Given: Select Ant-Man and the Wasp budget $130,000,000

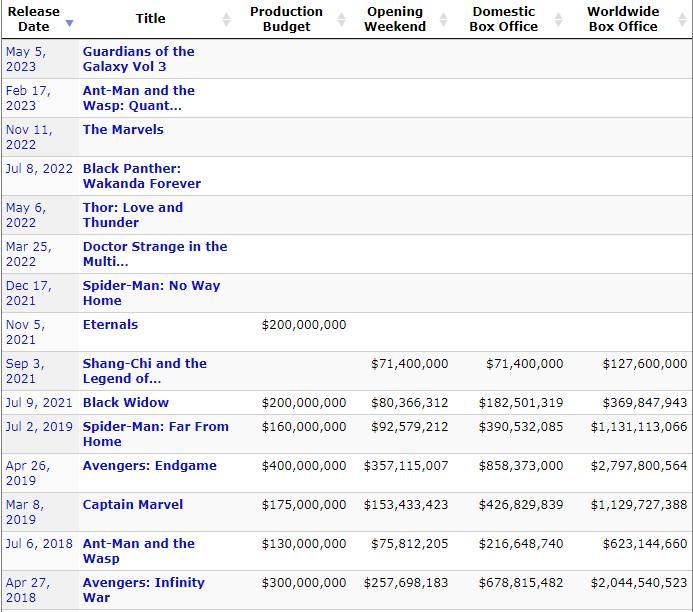Looking at the screenshot, I should tap(304, 543).
